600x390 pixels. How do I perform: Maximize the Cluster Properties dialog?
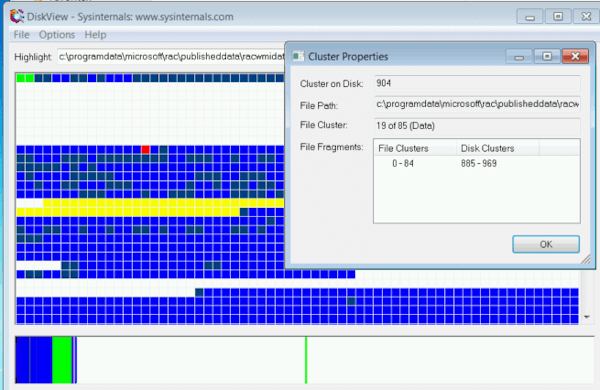point(547,56)
